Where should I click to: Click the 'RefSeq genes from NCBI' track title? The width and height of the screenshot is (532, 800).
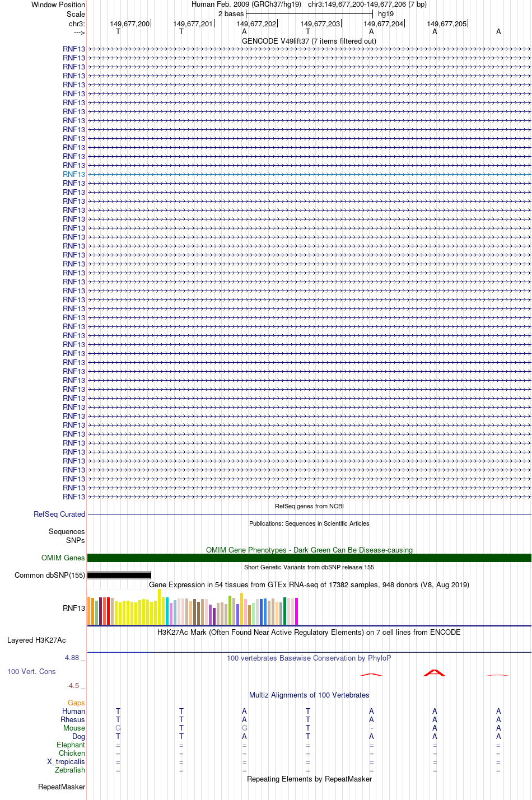point(309,506)
